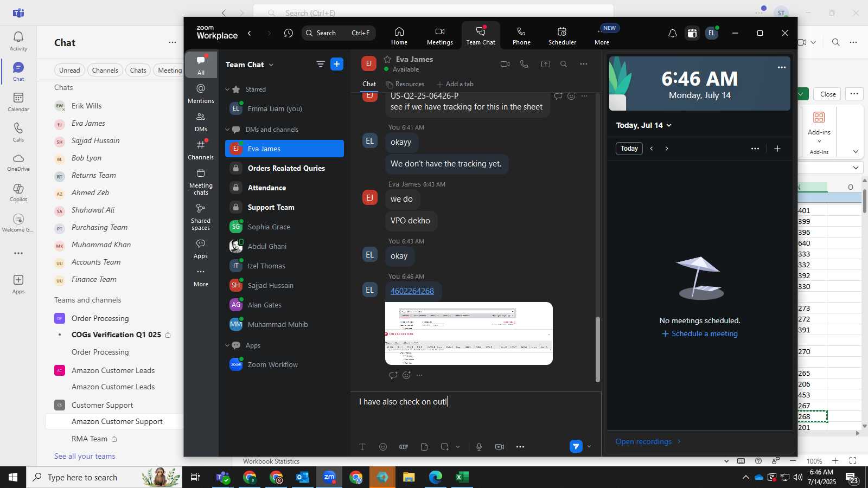Click the share screen icon in chat header
This screenshot has height=488, width=868.
[x=546, y=64]
